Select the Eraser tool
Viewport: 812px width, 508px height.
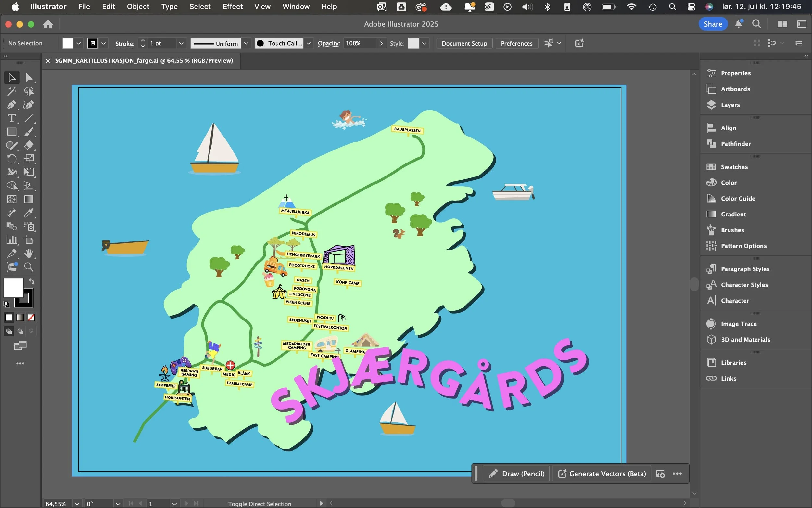pos(29,145)
